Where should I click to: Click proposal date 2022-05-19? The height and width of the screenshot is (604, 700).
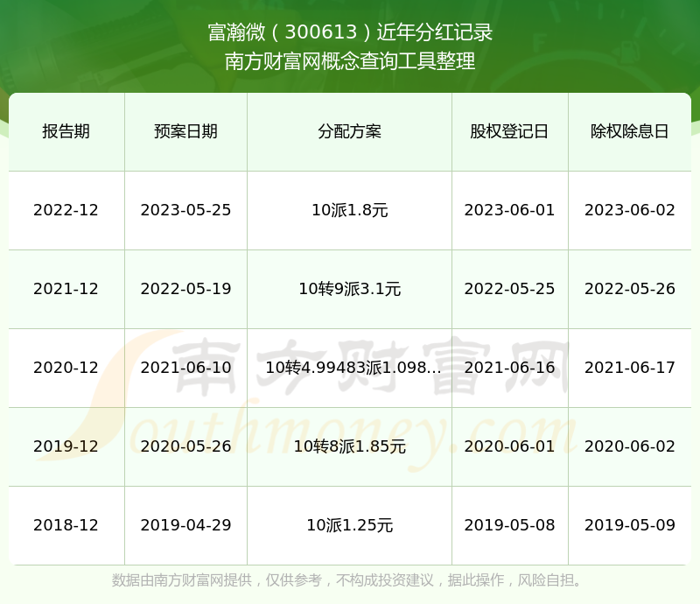[185, 289]
